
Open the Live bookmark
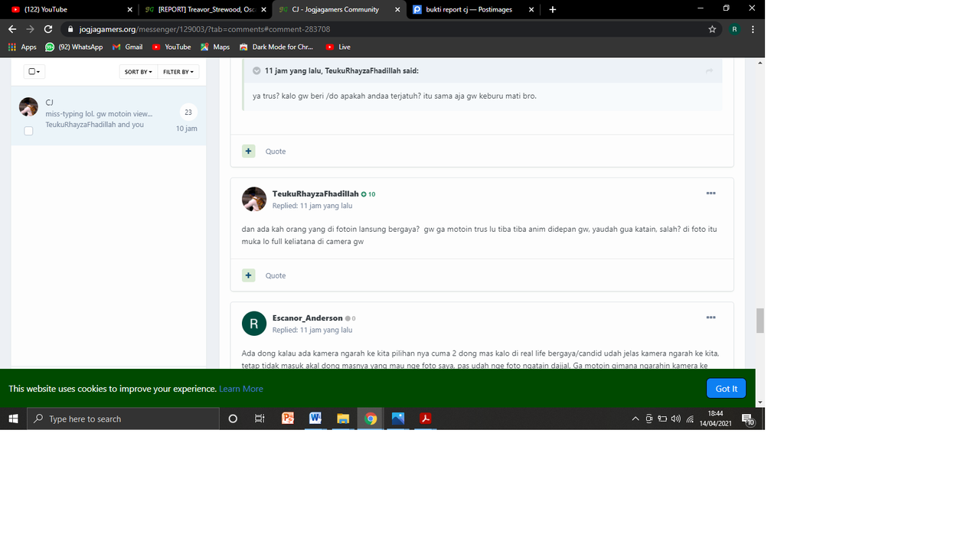338,47
